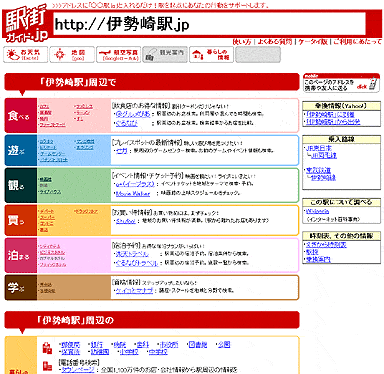
Task: Open the ご利用にあたって link
Action: (x=357, y=42)
